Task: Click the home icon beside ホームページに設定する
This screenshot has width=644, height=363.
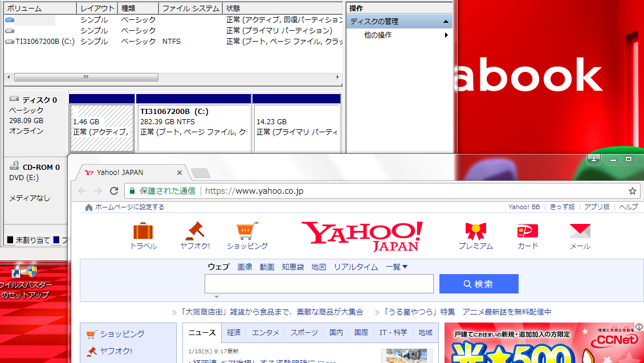Action: (89, 207)
